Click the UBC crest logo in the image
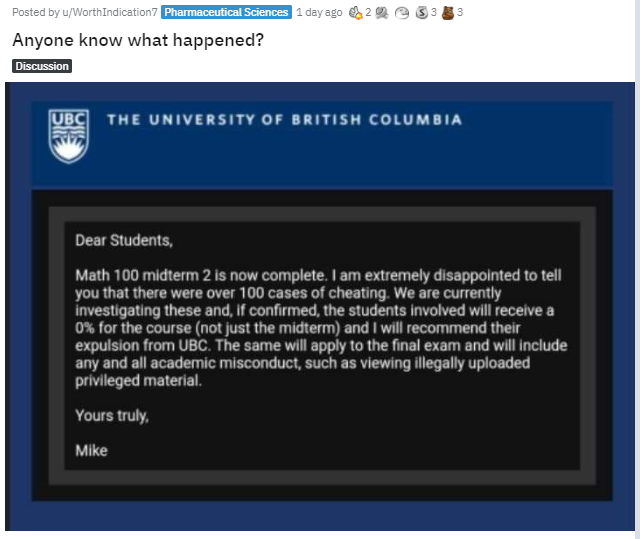 point(69,136)
